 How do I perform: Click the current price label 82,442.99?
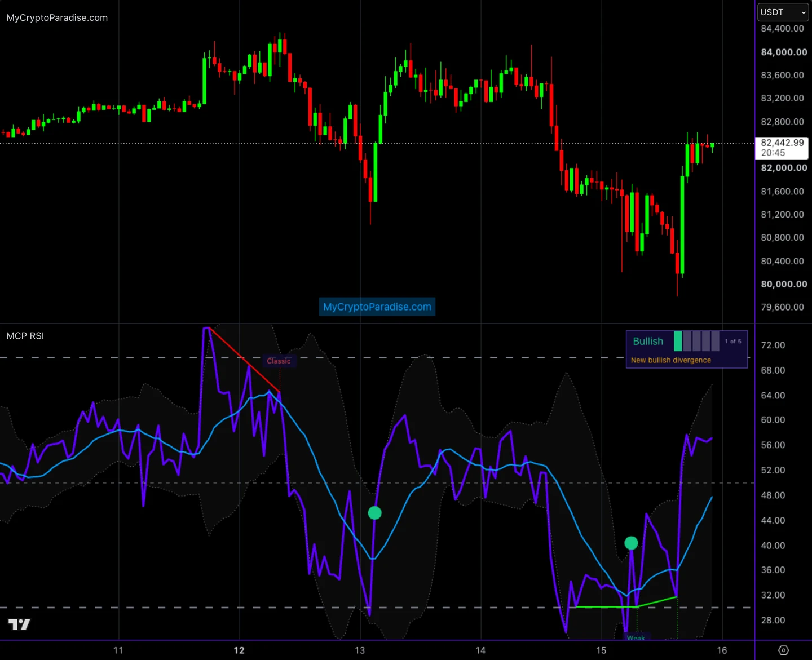click(x=782, y=143)
